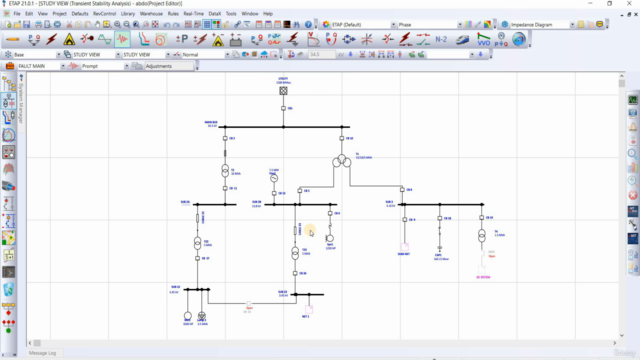Click the horizontal scrollbar at canvas bottom

(x=322, y=343)
